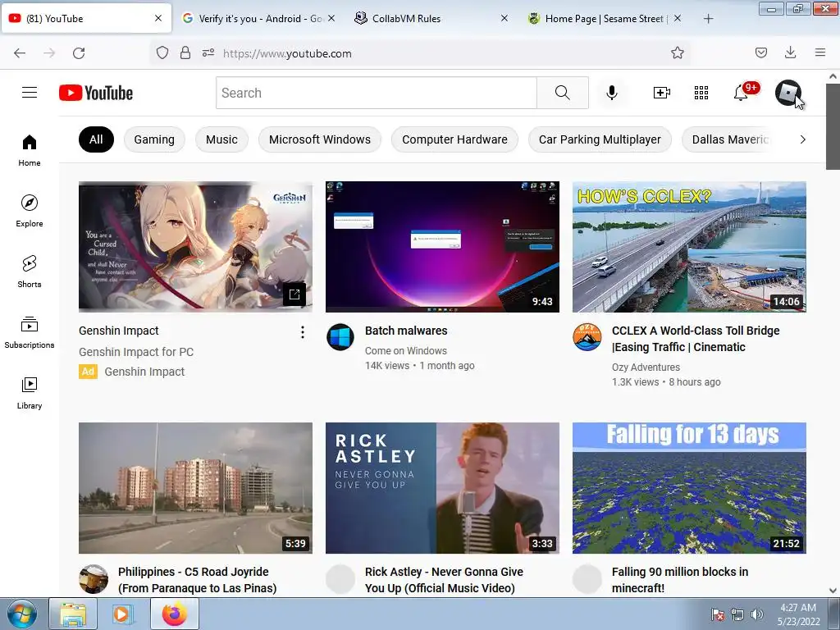Start voice search with microphone icon
840x630 pixels.
[612, 93]
